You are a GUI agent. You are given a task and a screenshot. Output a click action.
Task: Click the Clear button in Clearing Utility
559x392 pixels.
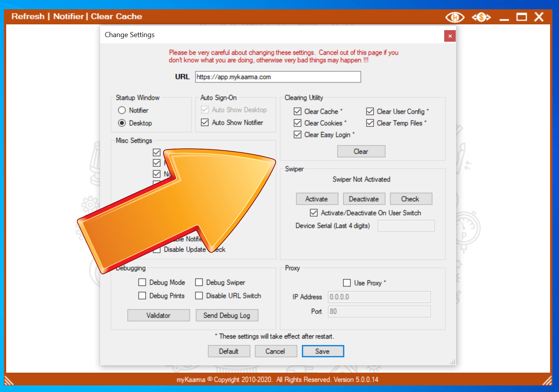point(361,151)
